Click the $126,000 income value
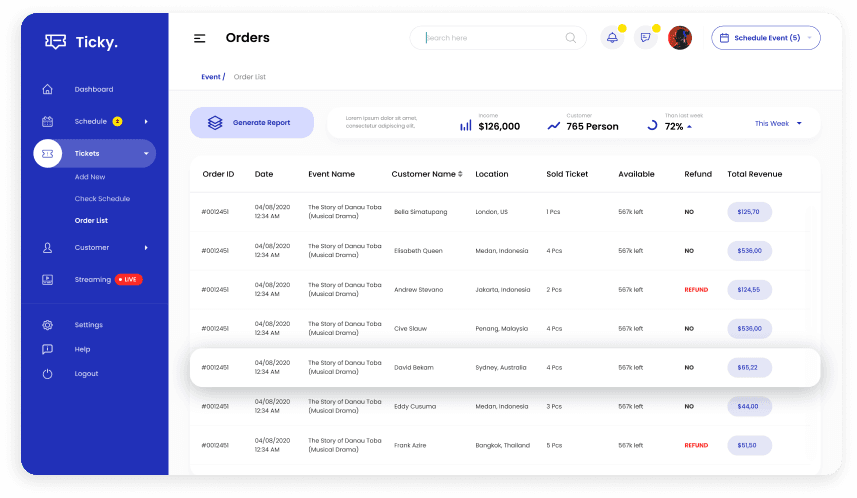 coord(499,126)
